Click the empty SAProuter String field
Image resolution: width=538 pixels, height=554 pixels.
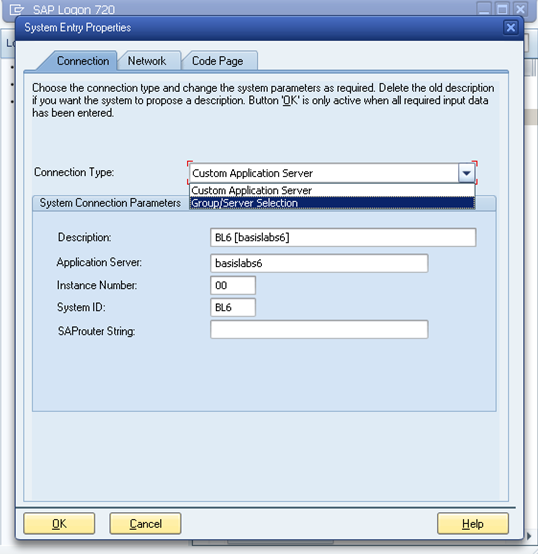point(319,330)
